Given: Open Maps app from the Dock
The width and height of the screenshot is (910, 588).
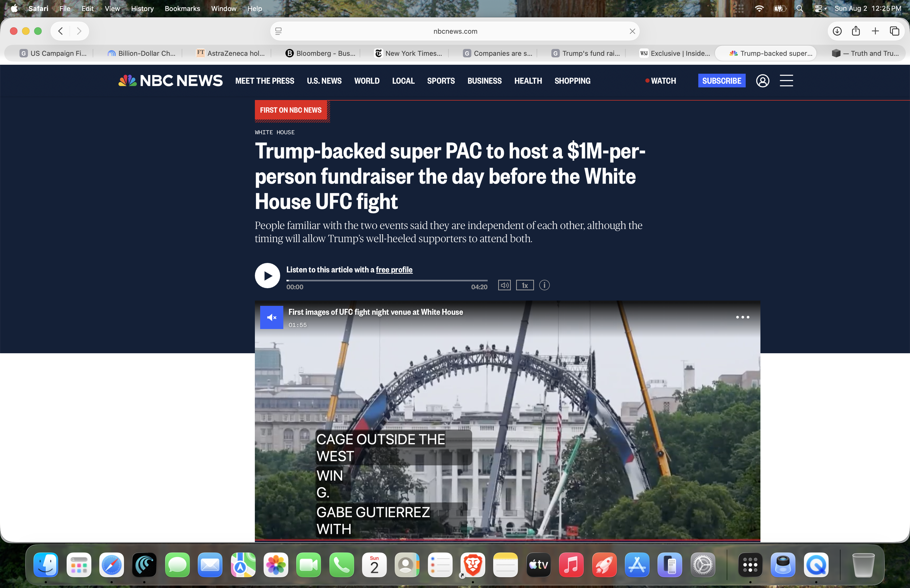Looking at the screenshot, I should tap(243, 565).
